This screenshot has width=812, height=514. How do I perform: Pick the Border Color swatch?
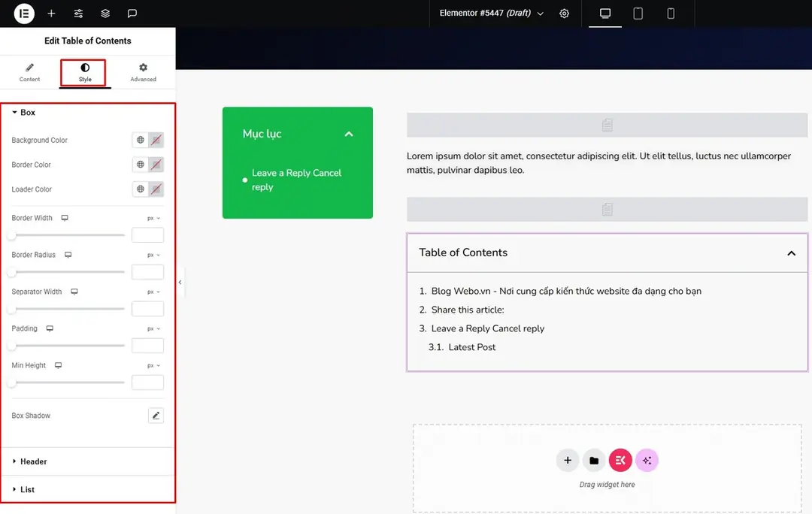pos(156,165)
